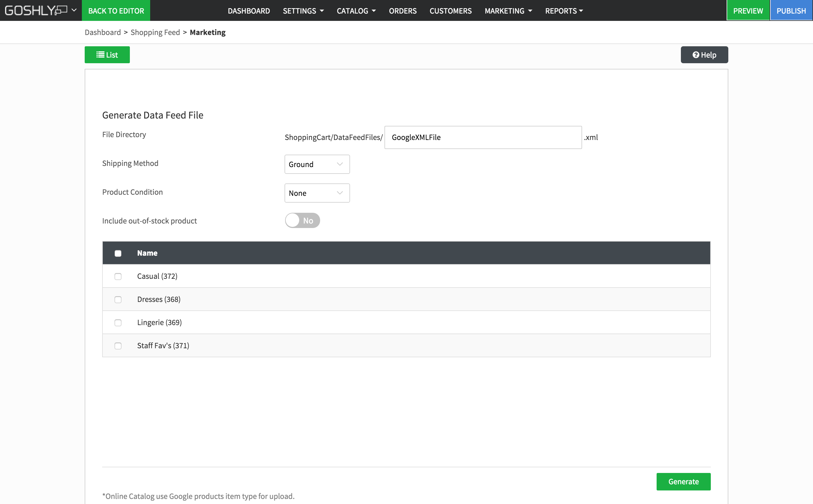Open the Reports menu
This screenshot has height=504, width=813.
click(563, 11)
